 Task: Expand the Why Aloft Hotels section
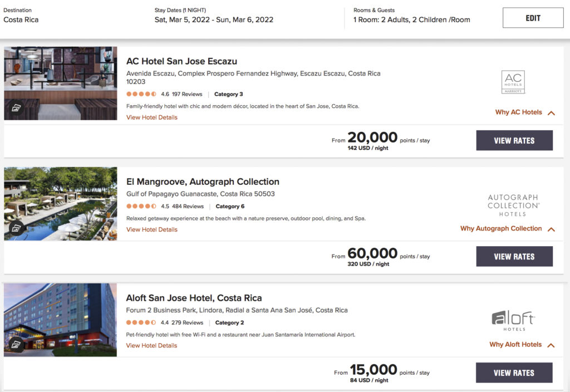522,345
